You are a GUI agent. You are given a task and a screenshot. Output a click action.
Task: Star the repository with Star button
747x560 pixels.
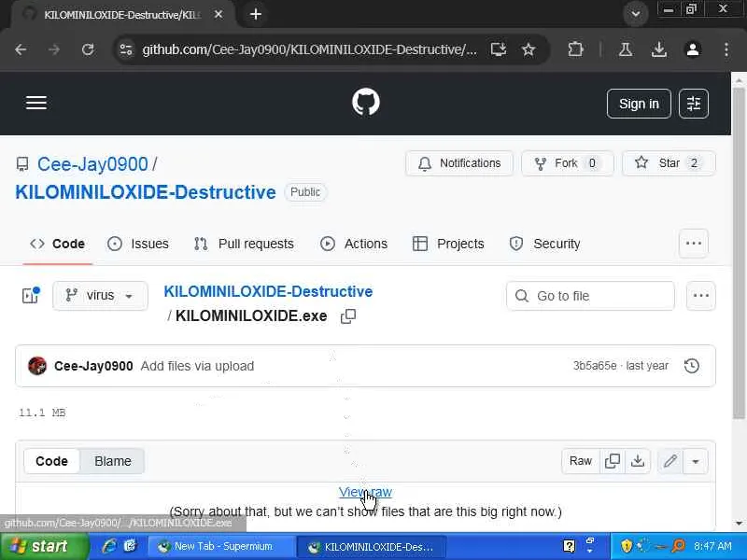(x=669, y=163)
